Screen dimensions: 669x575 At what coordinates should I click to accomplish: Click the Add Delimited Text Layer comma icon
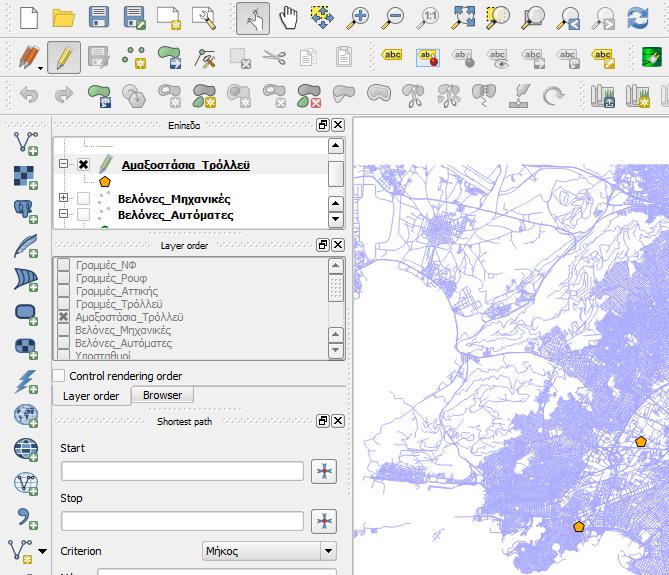[x=26, y=518]
